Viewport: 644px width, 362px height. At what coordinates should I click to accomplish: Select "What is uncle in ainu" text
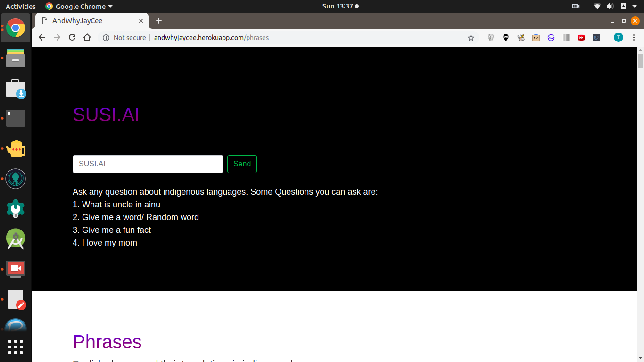pyautogui.click(x=121, y=205)
